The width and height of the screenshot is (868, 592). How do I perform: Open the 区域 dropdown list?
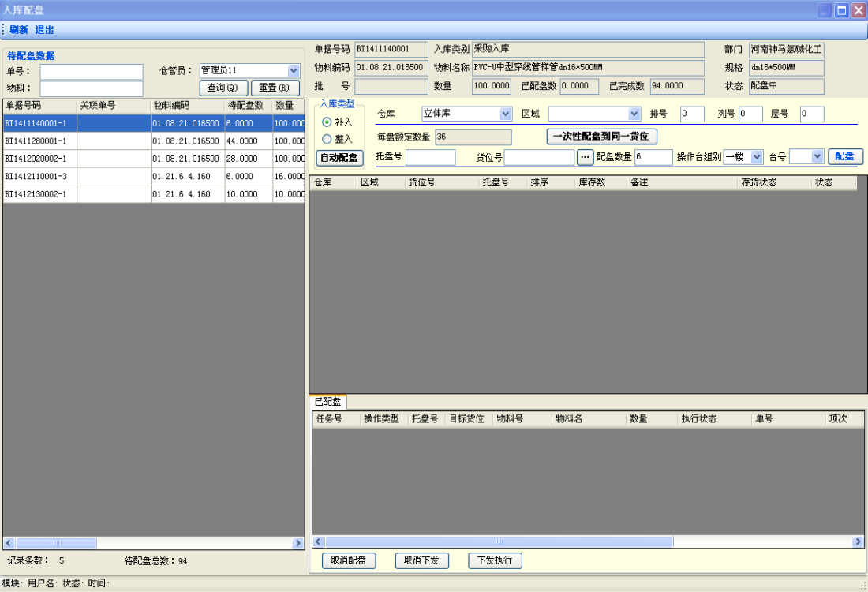634,114
